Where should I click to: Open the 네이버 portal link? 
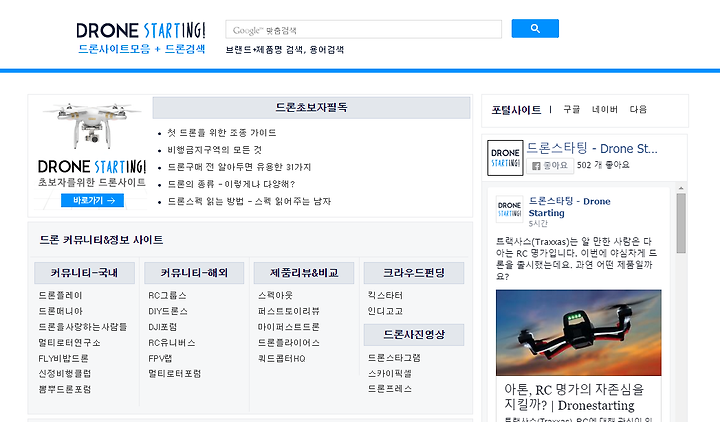[x=605, y=109]
